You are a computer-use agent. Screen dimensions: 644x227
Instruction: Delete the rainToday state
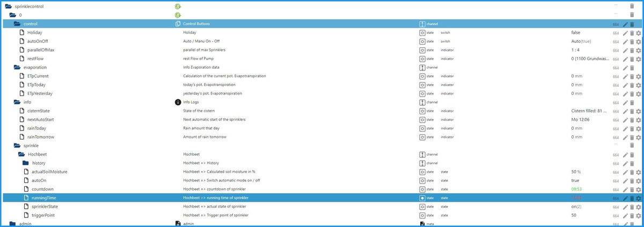tap(632, 128)
